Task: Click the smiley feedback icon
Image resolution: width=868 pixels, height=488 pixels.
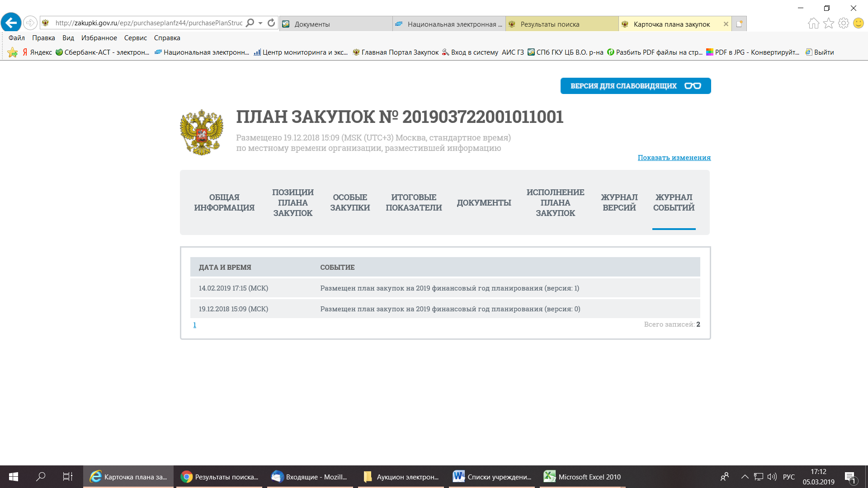Action: coord(858,23)
